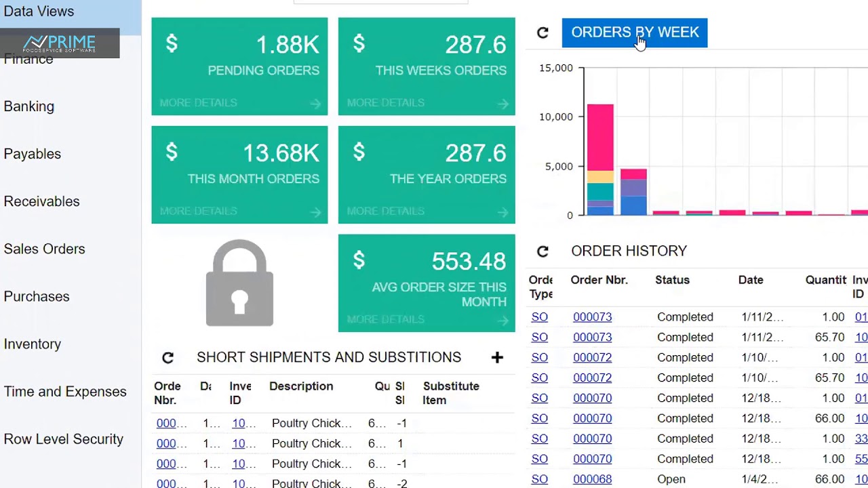Screen dimensions: 868x488
Task: Refresh Short Shipments and Substitutions widget
Action: point(167,357)
